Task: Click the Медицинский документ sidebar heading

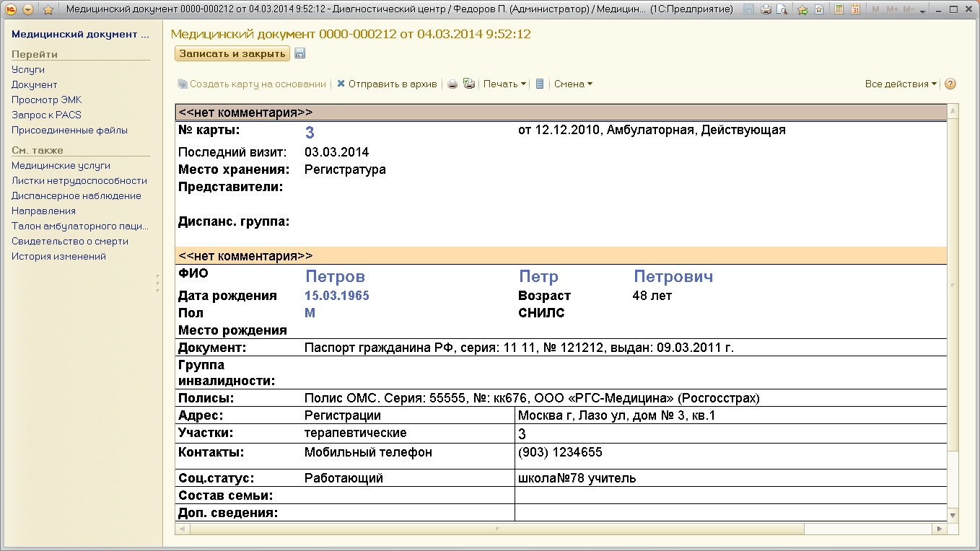Action: click(80, 35)
